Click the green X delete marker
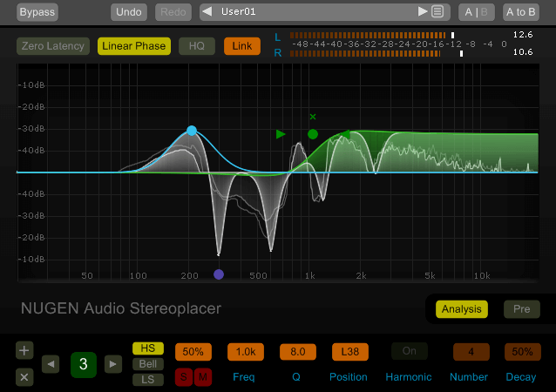The height and width of the screenshot is (392, 556). pos(312,117)
